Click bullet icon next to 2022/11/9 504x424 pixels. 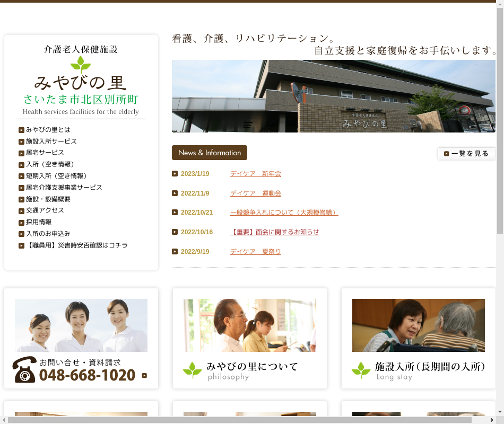point(175,193)
